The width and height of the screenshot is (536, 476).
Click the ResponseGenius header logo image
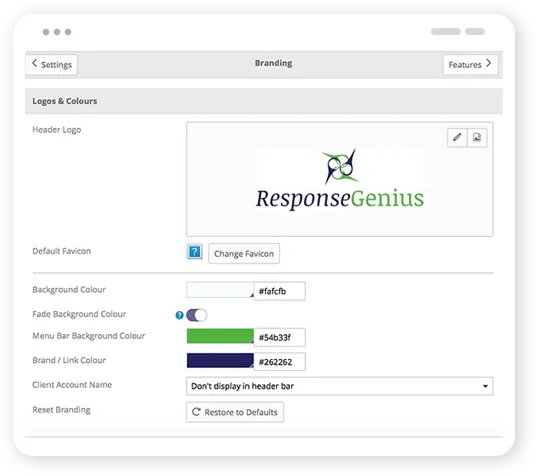pos(340,179)
